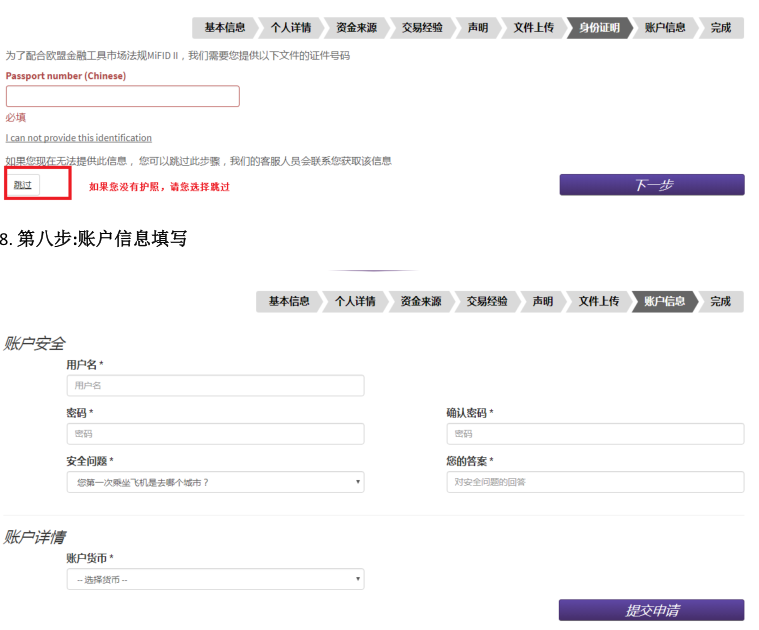Go to 基本信息 step in the passport form's progress bar
The image size is (759, 630).
tap(224, 28)
